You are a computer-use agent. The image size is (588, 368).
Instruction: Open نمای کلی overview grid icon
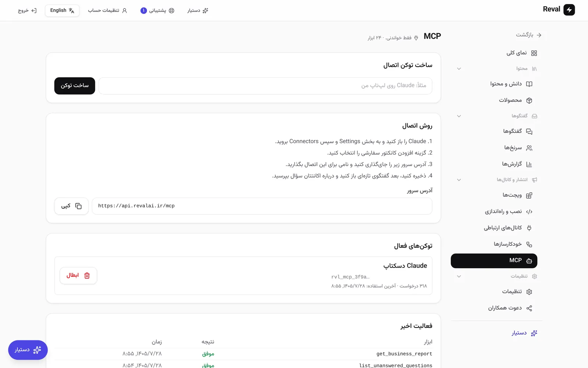pos(534,53)
